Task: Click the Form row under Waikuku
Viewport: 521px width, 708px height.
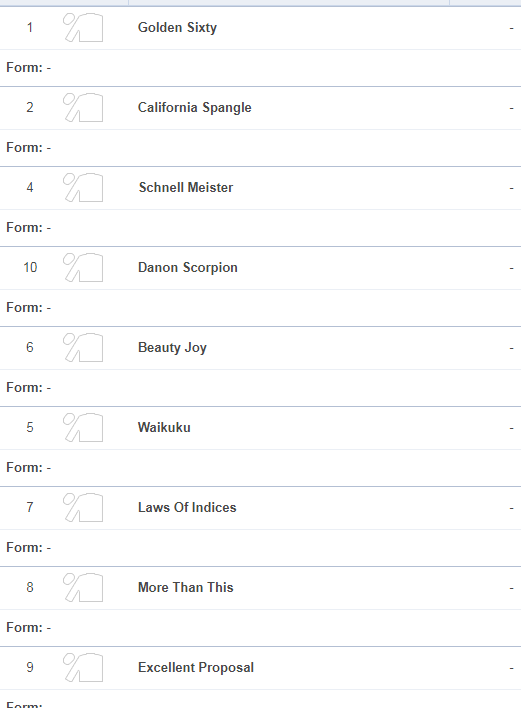Action: pyautogui.click(x=260, y=468)
